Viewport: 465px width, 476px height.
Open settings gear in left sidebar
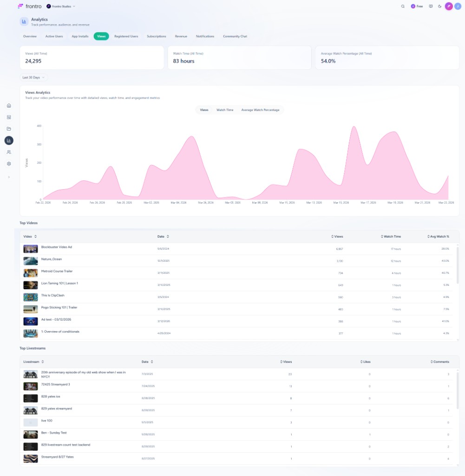[9, 164]
